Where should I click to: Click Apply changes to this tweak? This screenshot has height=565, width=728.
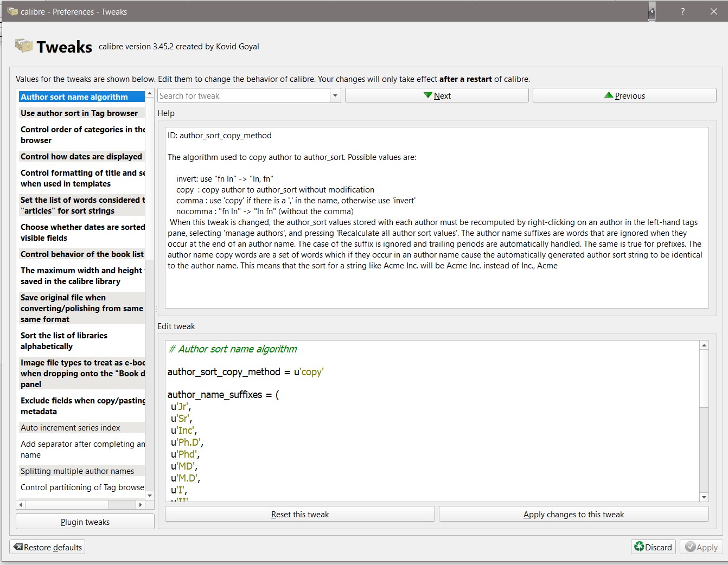click(574, 514)
